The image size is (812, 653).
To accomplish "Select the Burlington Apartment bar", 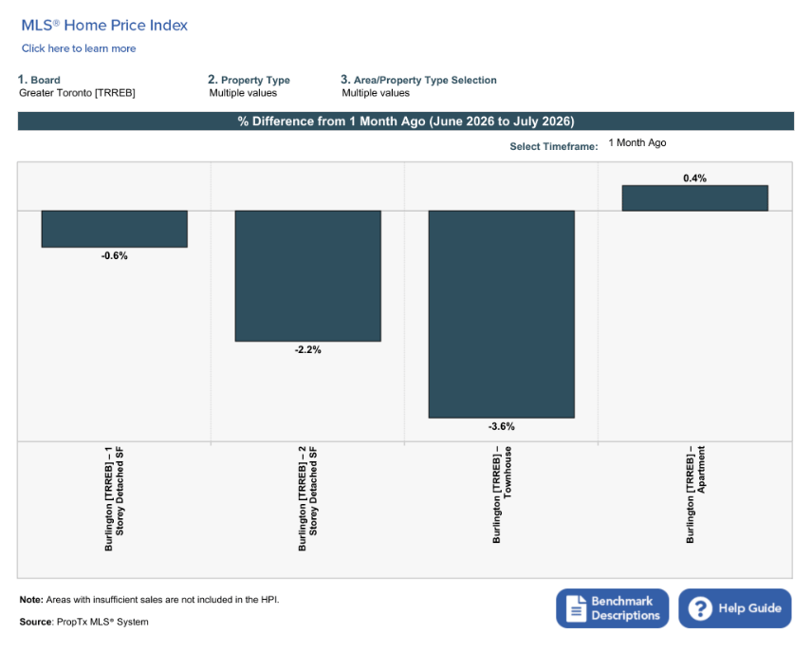I will tap(695, 198).
